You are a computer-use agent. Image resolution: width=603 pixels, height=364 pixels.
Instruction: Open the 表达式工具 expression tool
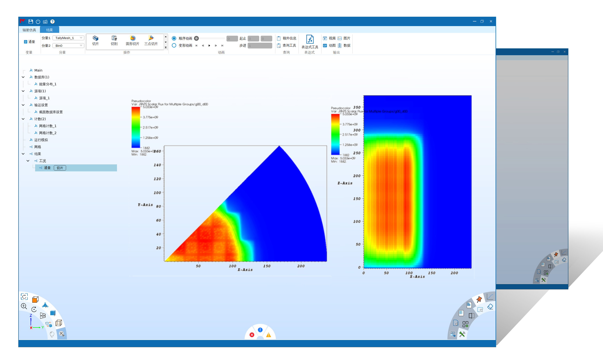click(x=310, y=40)
